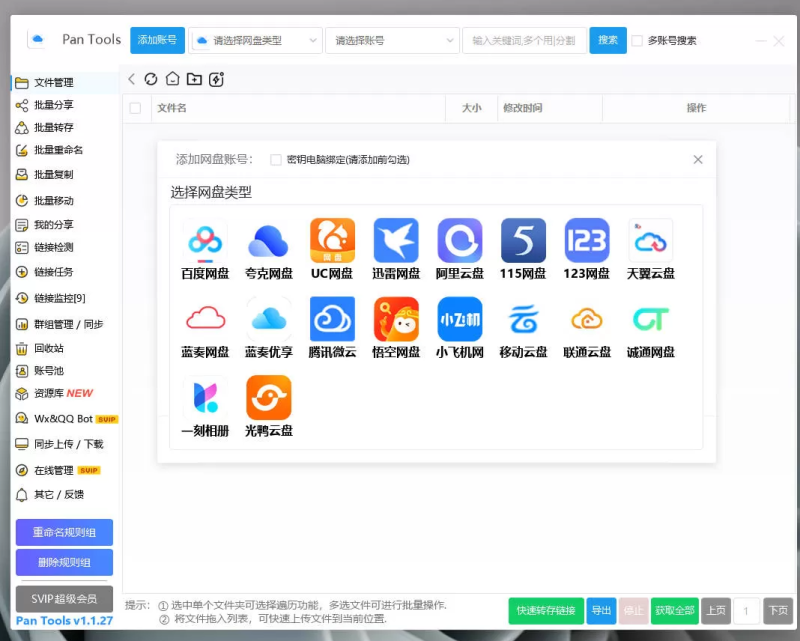Open 文件管理 in the sidebar
The width and height of the screenshot is (800, 641).
pyautogui.click(x=65, y=83)
